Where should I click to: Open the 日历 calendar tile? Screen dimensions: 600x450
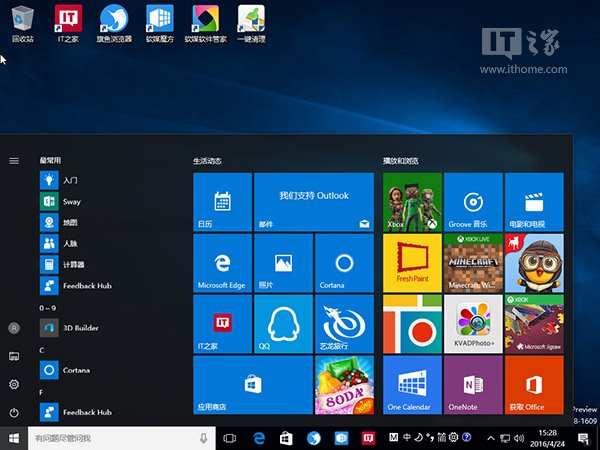[x=222, y=202]
